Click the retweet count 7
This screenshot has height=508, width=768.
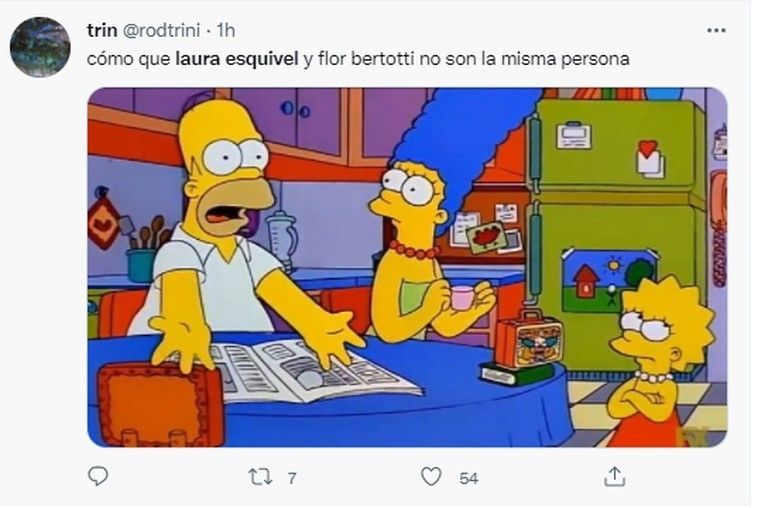pos(292,478)
